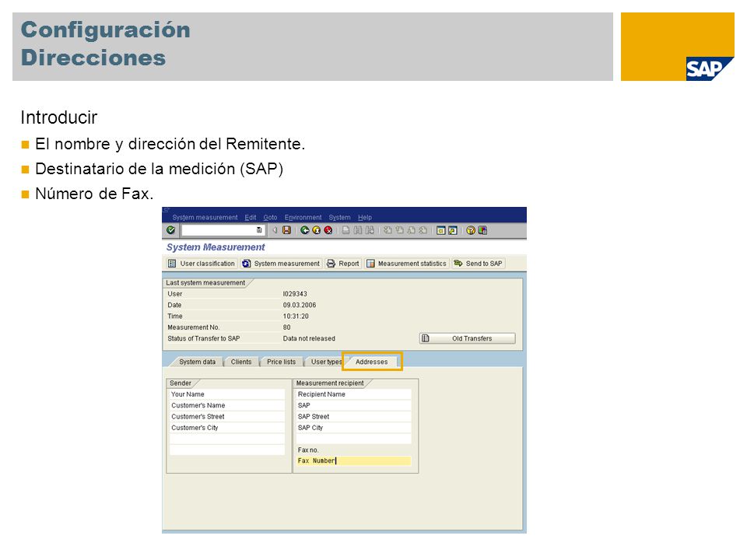Click the Create Shortcut icon

(x=453, y=230)
